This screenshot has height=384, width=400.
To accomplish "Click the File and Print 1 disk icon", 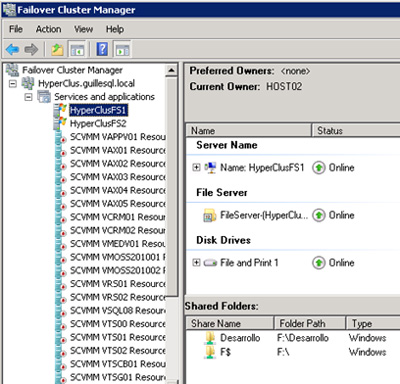I will pyautogui.click(x=210, y=263).
